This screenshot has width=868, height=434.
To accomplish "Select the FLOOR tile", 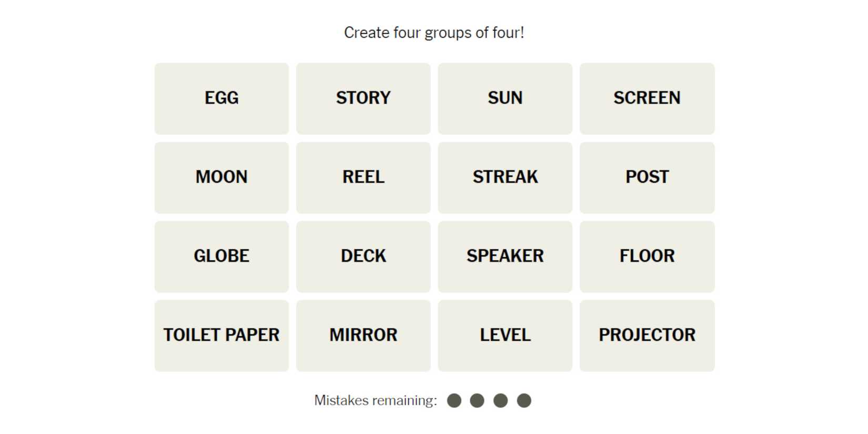I will (x=647, y=256).
